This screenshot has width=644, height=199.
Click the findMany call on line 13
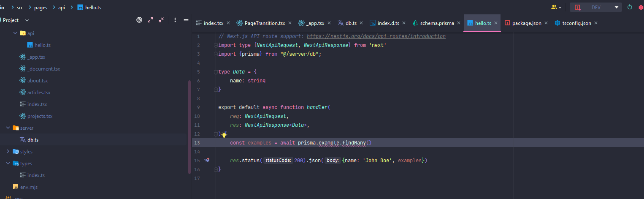354,143
